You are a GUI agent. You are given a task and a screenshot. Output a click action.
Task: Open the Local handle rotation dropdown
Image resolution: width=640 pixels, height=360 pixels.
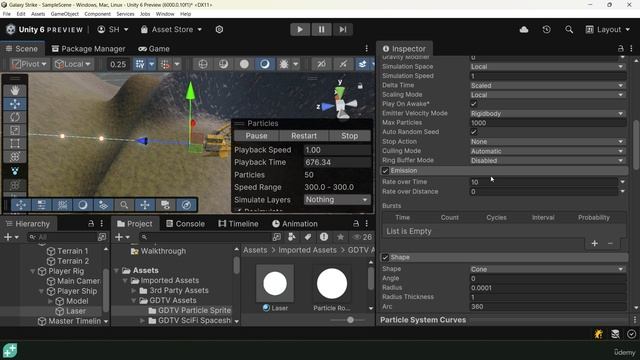click(x=73, y=64)
